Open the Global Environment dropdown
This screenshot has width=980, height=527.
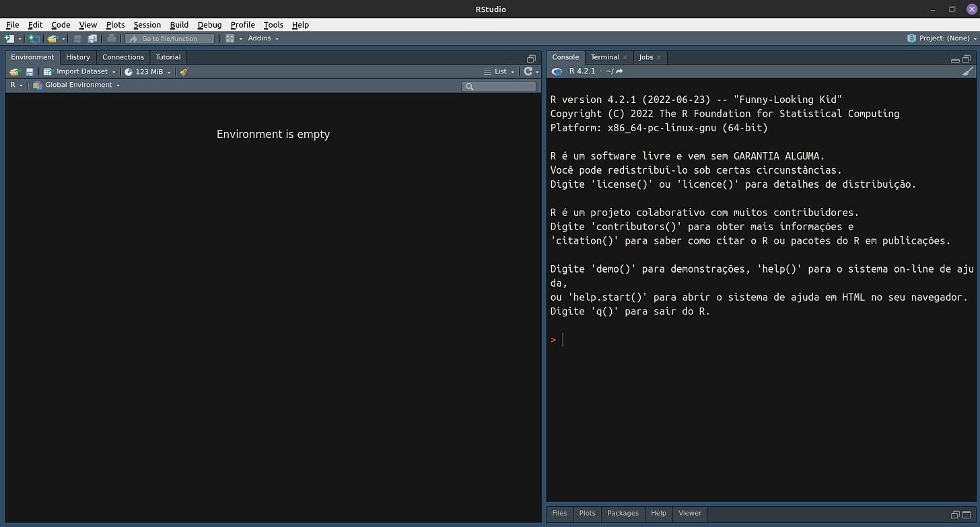(x=77, y=85)
